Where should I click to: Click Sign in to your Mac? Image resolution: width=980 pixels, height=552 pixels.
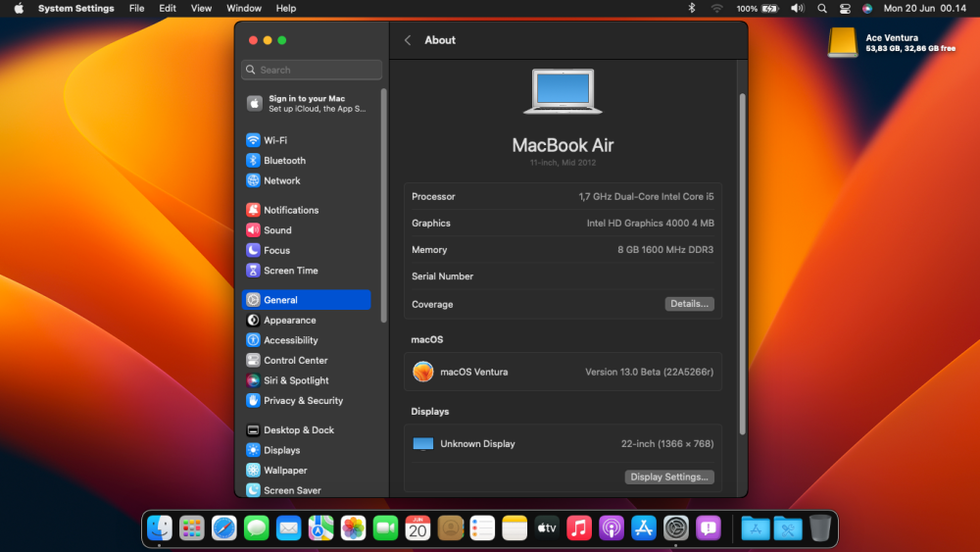point(306,103)
